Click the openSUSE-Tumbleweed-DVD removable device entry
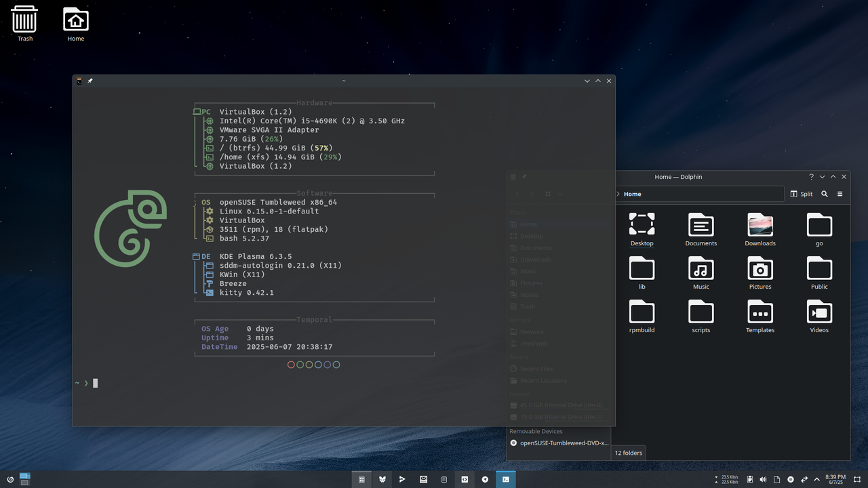 pos(559,443)
